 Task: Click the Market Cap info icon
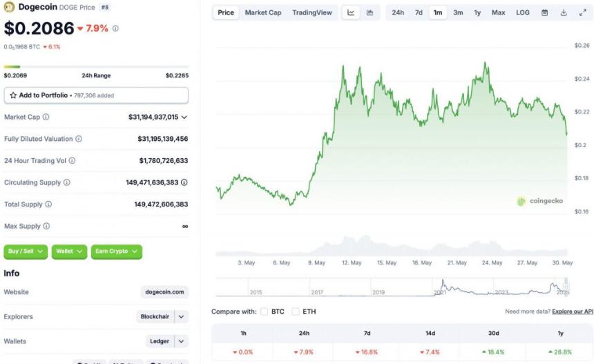[x=46, y=117]
